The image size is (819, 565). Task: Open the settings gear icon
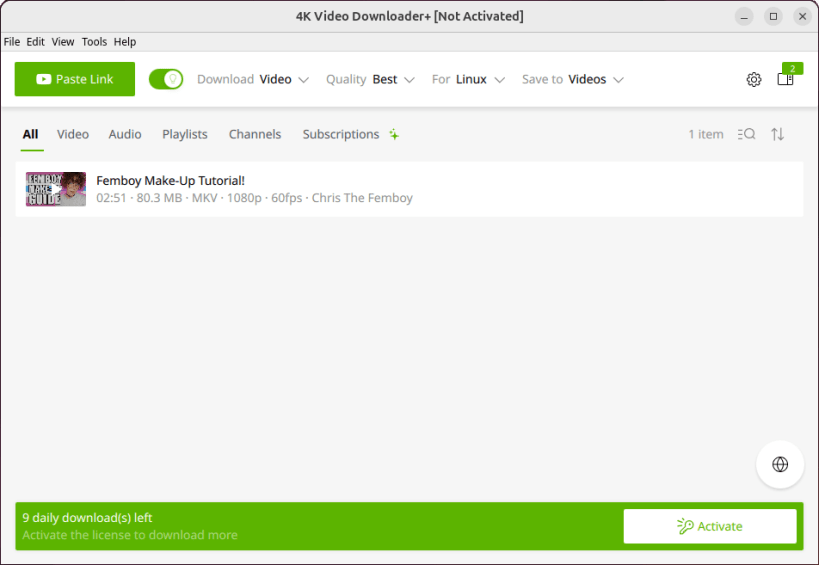click(x=753, y=79)
